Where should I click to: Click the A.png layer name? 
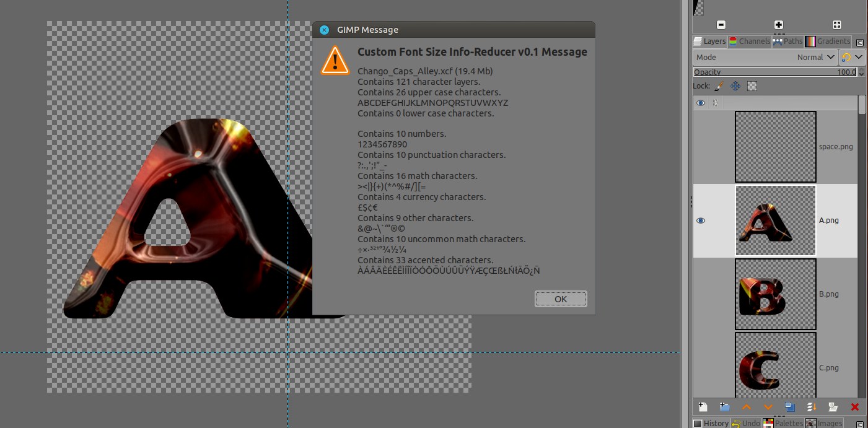828,221
